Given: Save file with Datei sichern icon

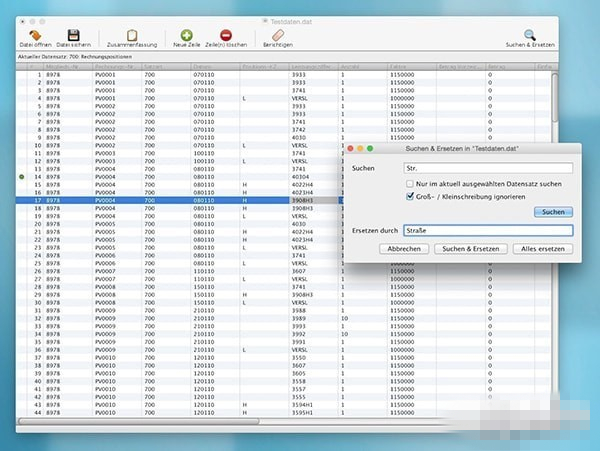Looking at the screenshot, I should coord(74,36).
